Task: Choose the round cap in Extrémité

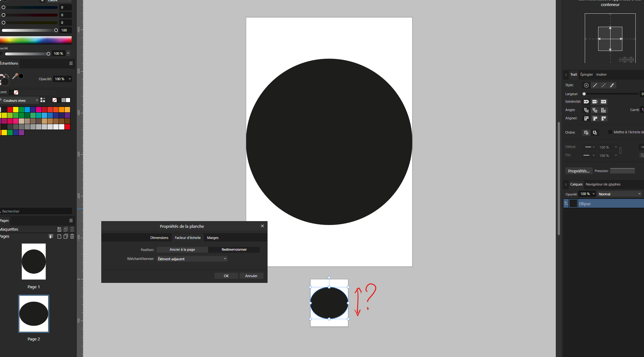Action: point(586,102)
